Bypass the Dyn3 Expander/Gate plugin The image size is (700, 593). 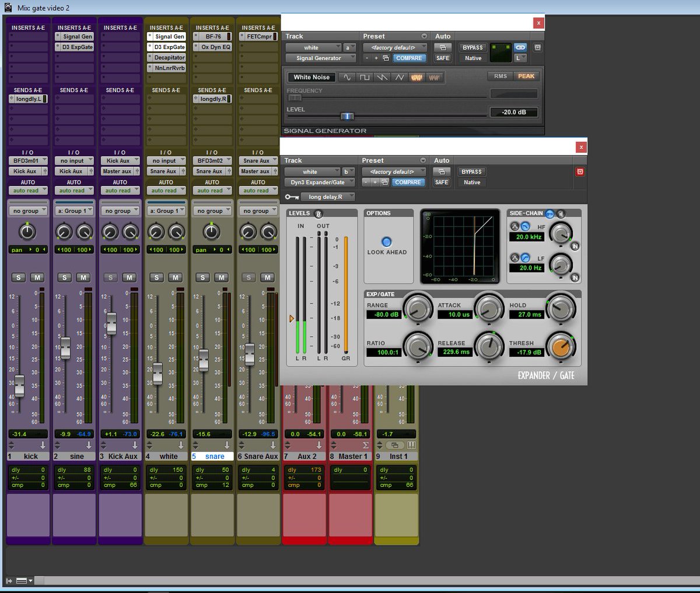coord(471,172)
